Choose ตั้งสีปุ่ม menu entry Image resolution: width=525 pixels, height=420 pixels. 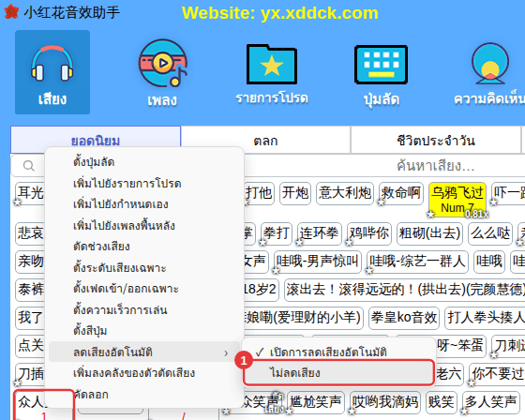pos(144,331)
